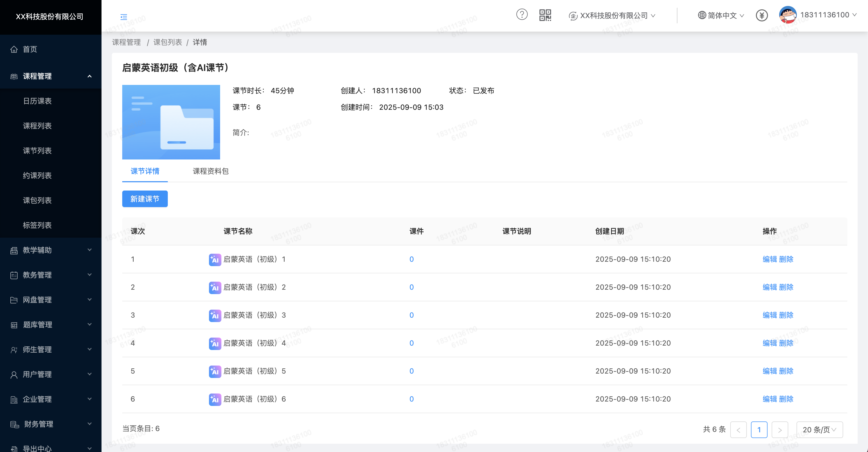868x452 pixels.
Task: Click the course package cover thumbnail
Action: pyautogui.click(x=171, y=122)
